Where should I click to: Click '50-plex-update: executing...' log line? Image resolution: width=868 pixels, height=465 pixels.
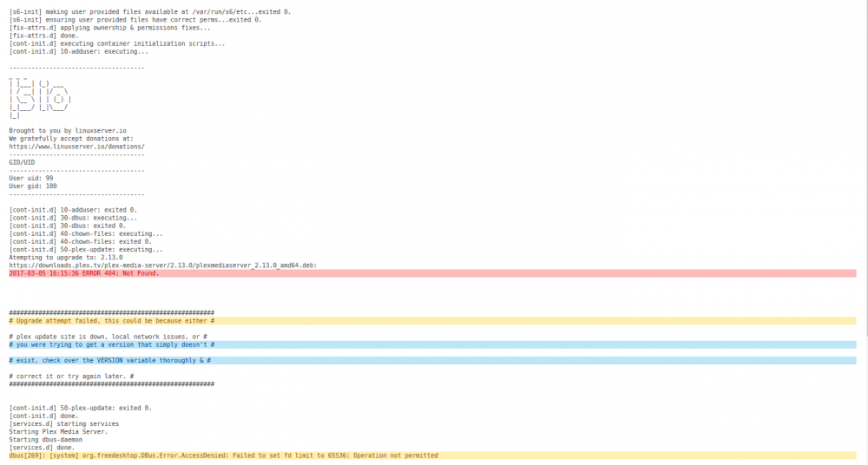[86, 250]
